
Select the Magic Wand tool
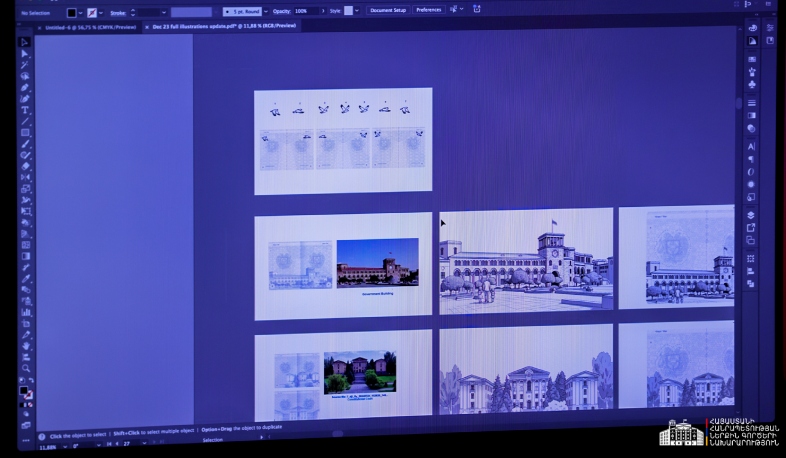click(x=25, y=65)
